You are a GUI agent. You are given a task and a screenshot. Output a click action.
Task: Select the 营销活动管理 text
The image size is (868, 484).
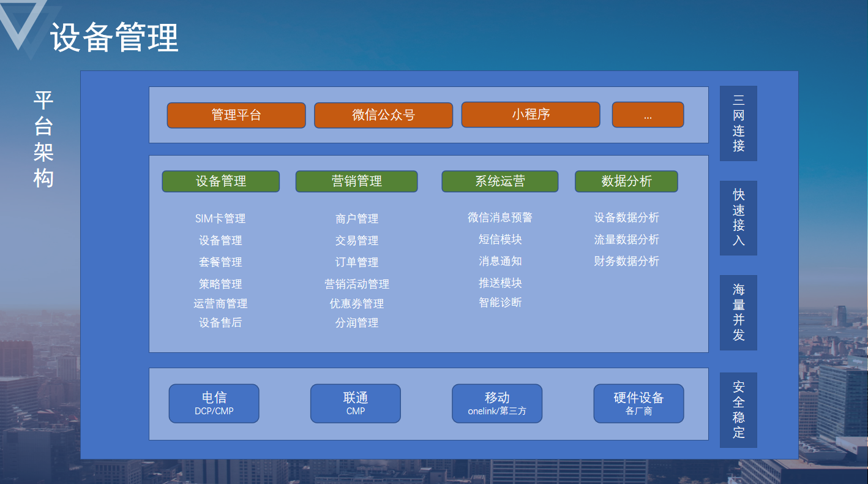pos(357,284)
